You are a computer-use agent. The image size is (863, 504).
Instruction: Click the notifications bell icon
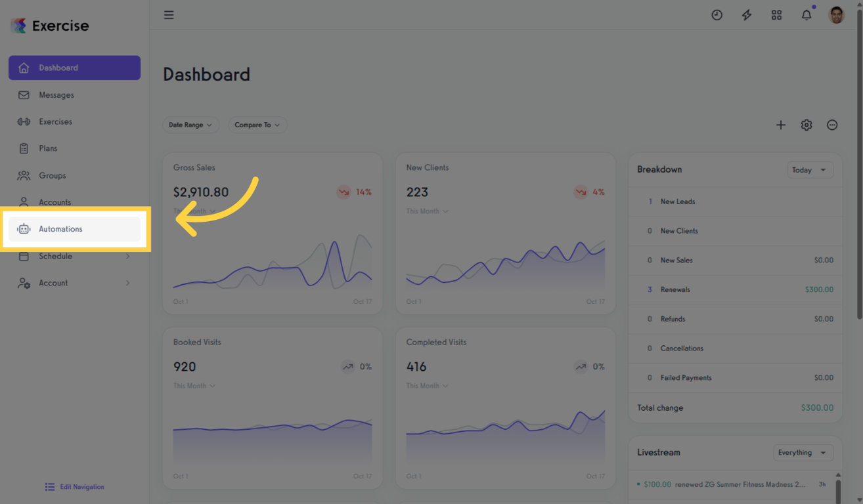tap(807, 14)
